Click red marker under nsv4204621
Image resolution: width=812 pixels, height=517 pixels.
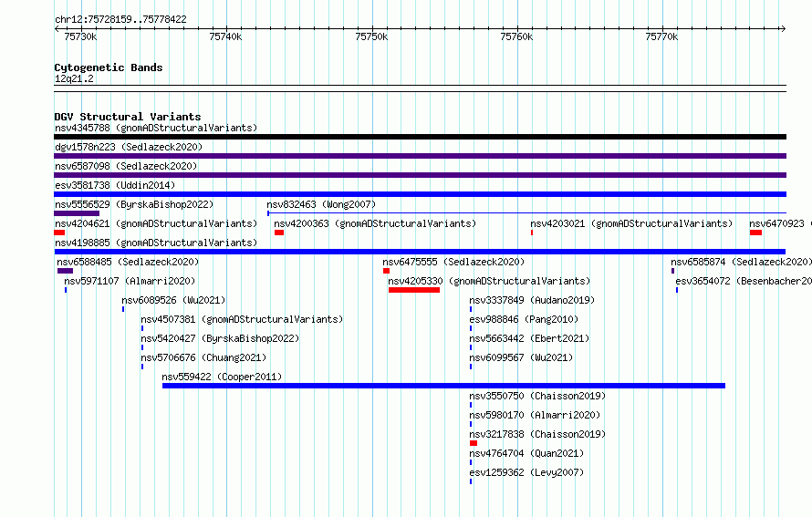[59, 233]
